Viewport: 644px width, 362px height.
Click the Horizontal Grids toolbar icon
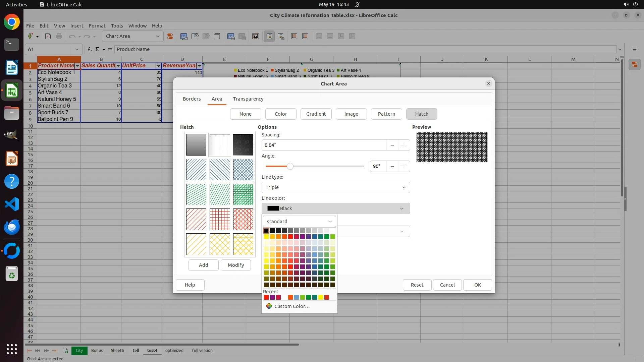pyautogui.click(x=294, y=36)
